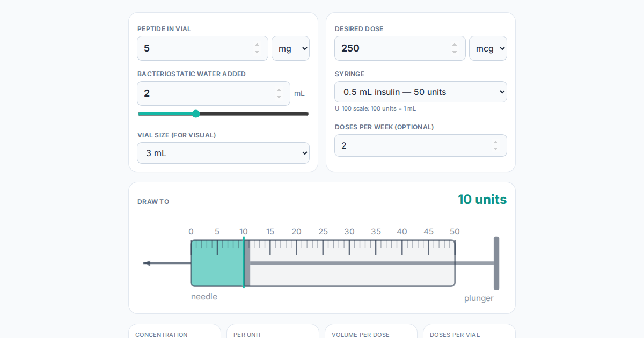Viewport: 644px width, 338px height.
Task: Click the mL unit label beside water field
Action: click(299, 93)
